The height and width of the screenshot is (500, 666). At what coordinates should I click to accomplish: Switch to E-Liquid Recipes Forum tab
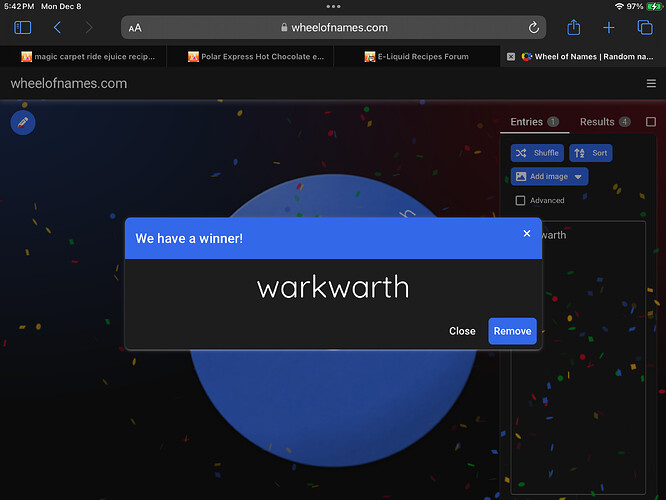pyautogui.click(x=415, y=57)
